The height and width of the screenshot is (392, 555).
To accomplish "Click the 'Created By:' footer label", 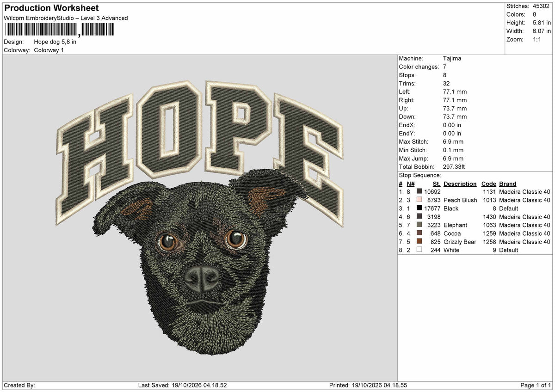I will (19, 385).
